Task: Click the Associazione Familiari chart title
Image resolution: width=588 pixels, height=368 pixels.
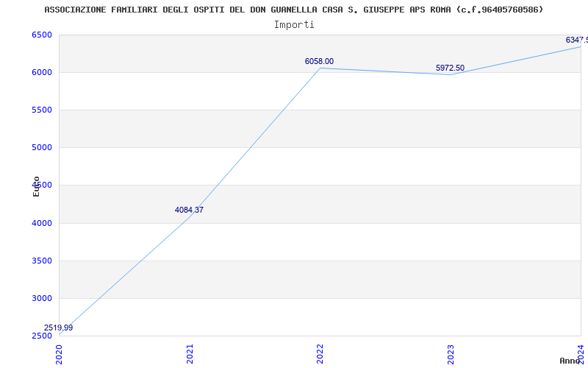Action: tap(293, 10)
